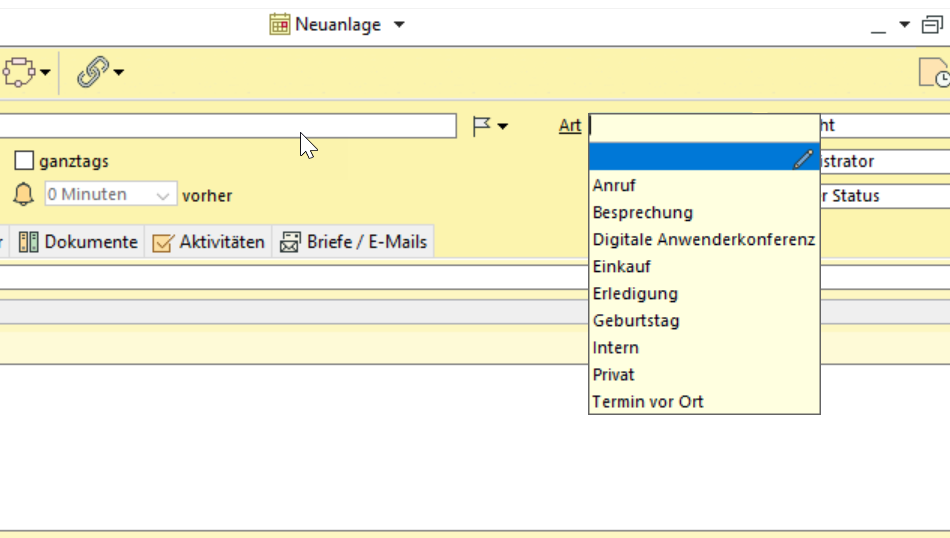Choose Besprechung in the dropdown list
Image resolution: width=950 pixels, height=538 pixels.
pyautogui.click(x=642, y=212)
